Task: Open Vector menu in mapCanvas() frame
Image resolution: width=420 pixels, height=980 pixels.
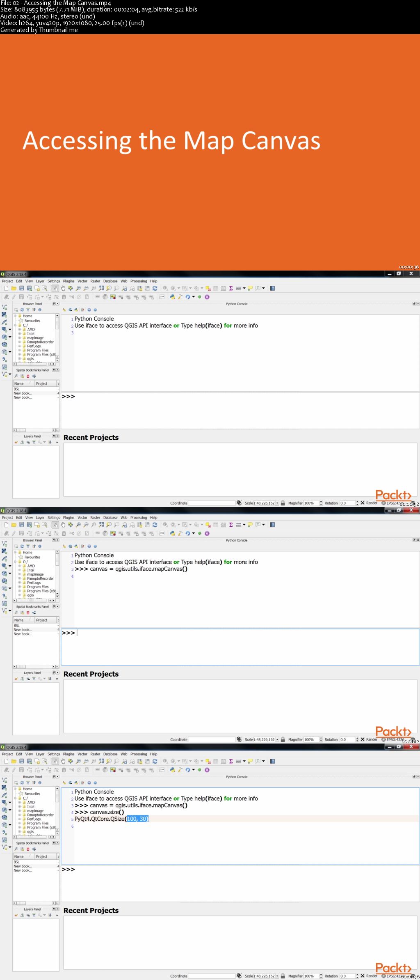Action: 82,518
